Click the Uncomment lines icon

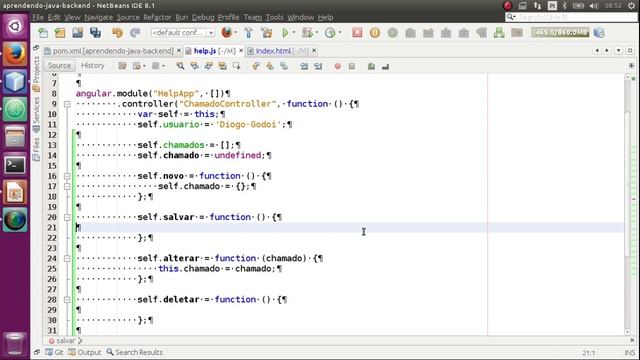click(x=385, y=66)
